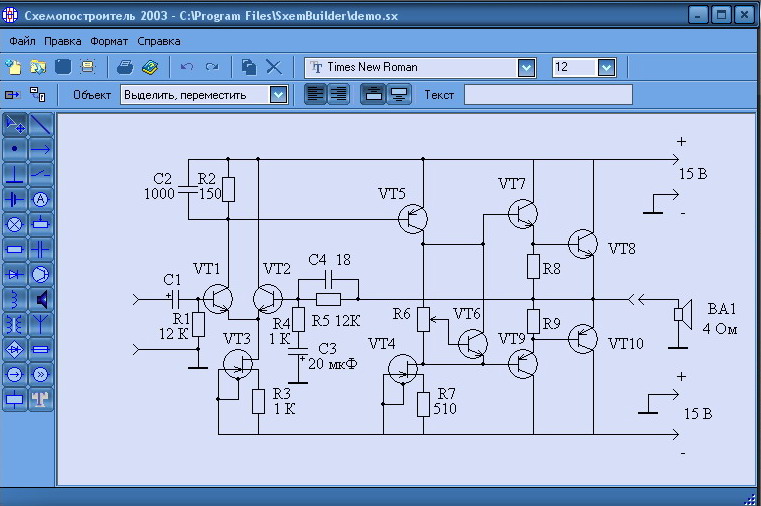
Task: Click the second icon left of Объект
Action: tap(38, 95)
